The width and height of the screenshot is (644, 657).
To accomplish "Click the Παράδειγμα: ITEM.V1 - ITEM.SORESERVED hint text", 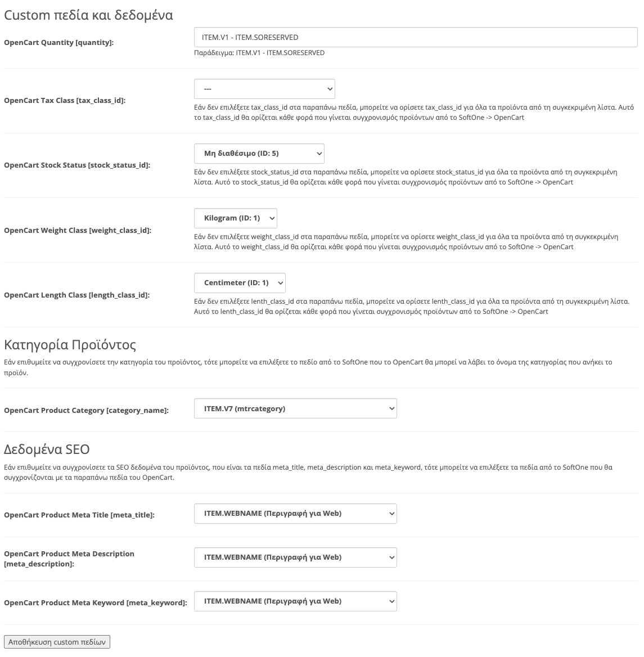I will click(259, 53).
